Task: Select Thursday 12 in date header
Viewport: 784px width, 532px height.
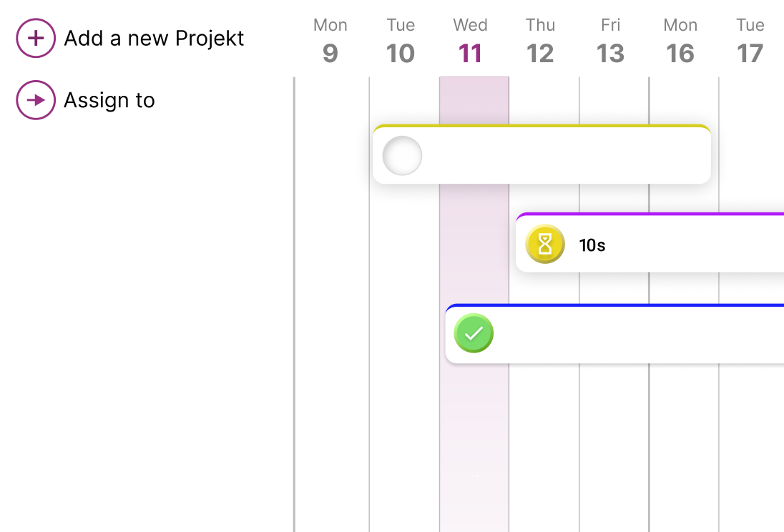Action: (x=540, y=41)
